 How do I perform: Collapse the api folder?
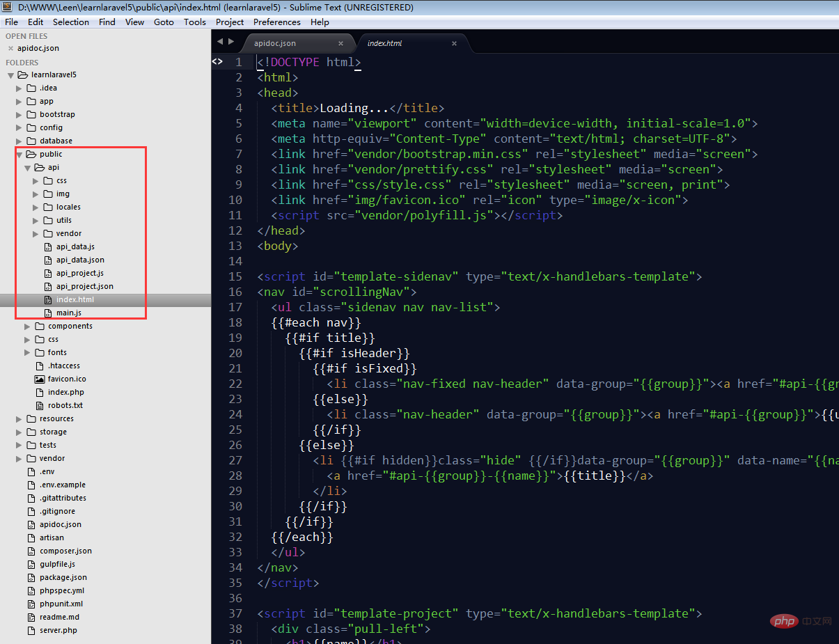[28, 167]
